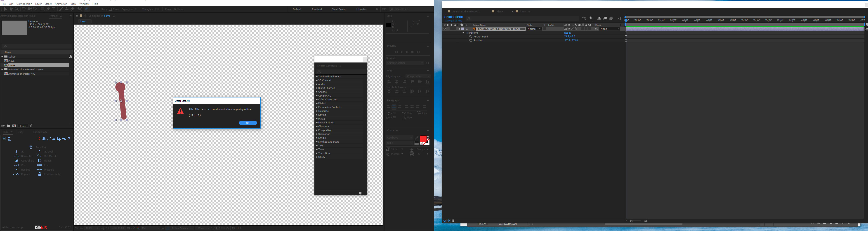Screen dimensions: 868x231
Task: Click the Duik Lock property icon
Action: 39,174
